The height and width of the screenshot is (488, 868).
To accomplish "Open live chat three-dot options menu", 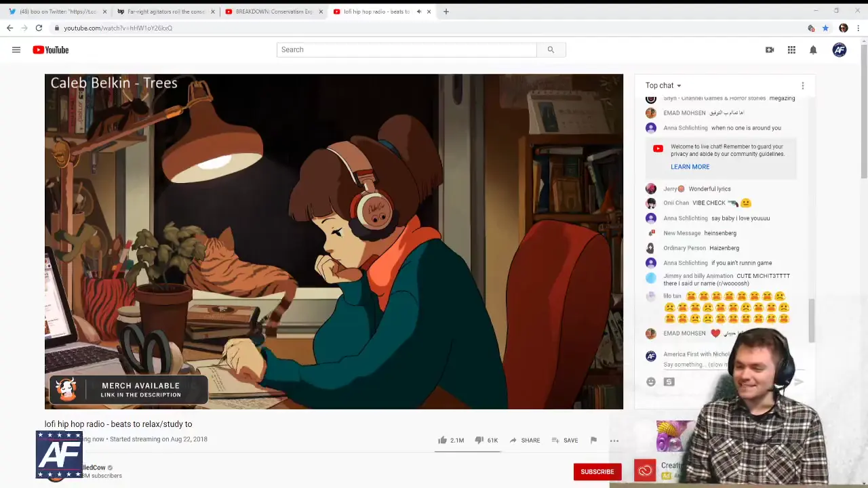I will (803, 85).
